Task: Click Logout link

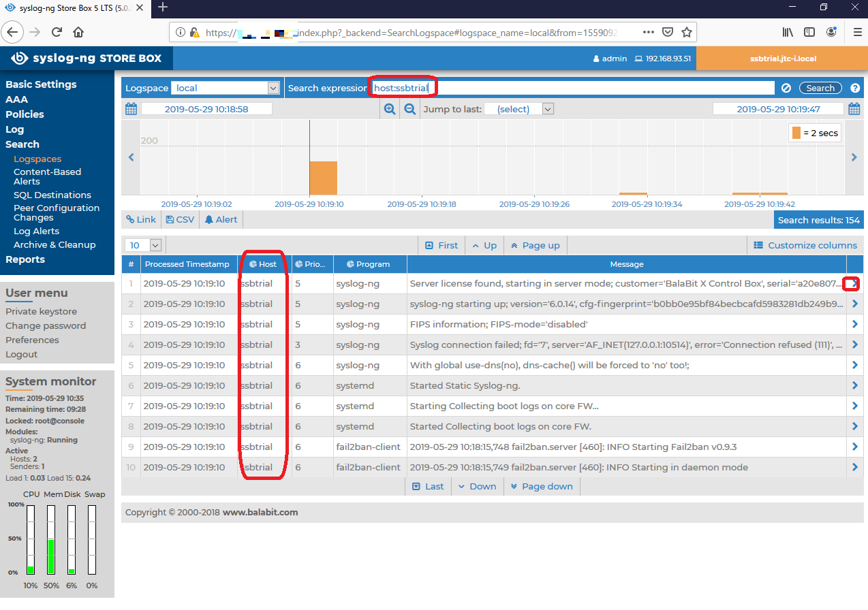Action: coord(21,354)
